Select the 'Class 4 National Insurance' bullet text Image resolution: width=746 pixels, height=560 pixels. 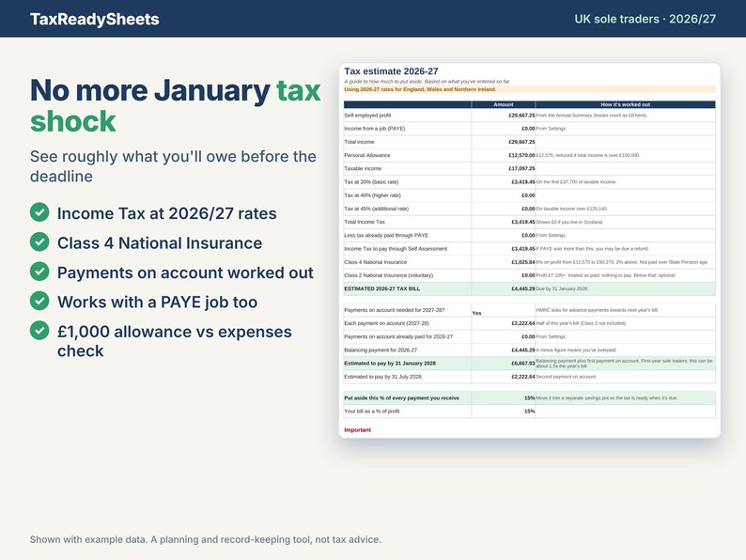[160, 243]
